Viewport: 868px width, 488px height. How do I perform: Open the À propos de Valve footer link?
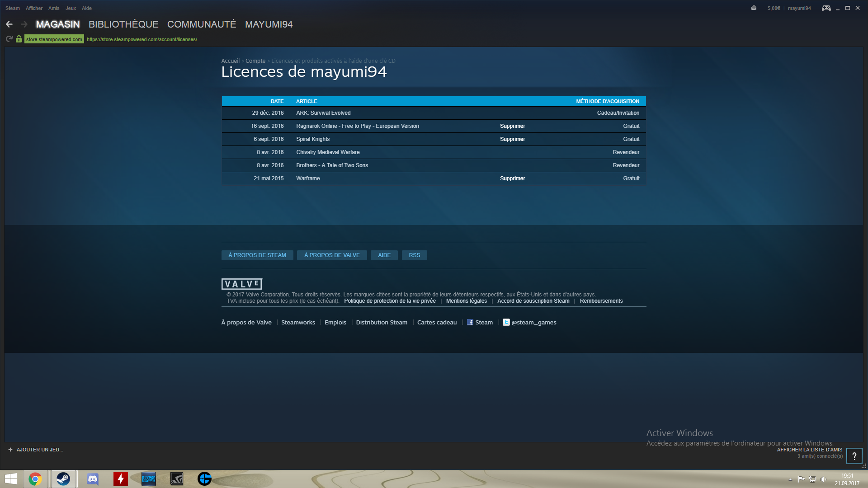[x=246, y=322]
